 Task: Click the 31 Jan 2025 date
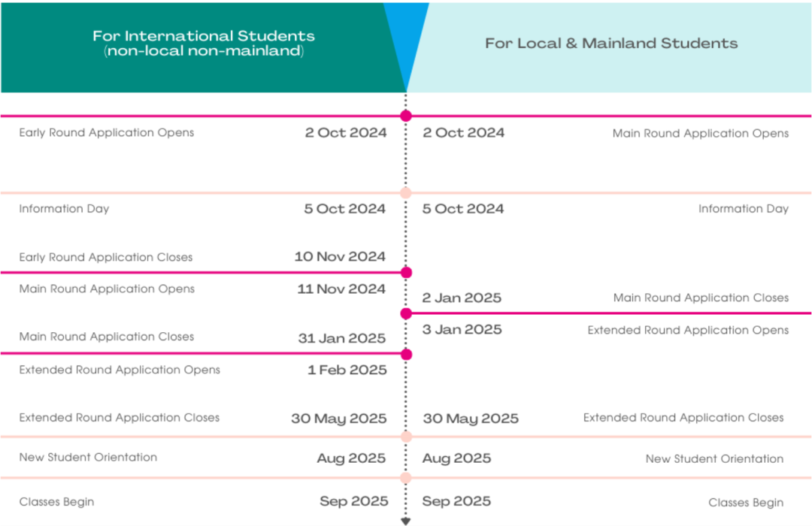click(342, 339)
